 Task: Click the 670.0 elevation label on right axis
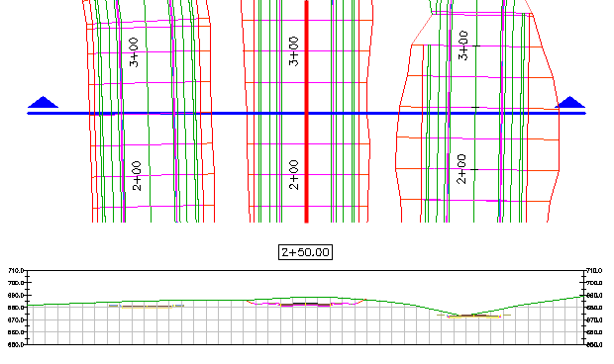click(x=594, y=320)
